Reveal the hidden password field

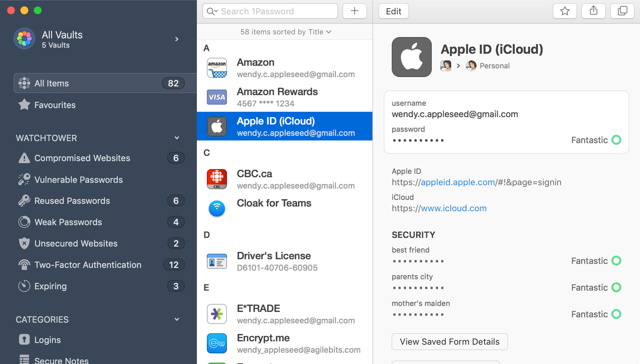pos(418,140)
